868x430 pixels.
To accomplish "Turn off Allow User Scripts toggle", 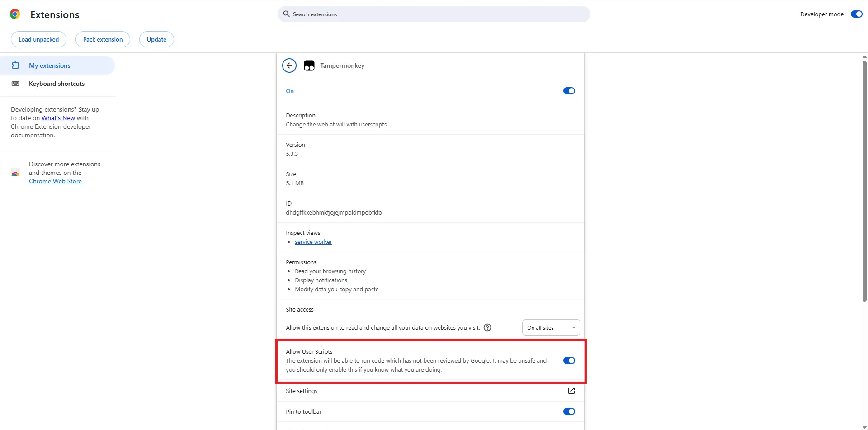I will [569, 360].
